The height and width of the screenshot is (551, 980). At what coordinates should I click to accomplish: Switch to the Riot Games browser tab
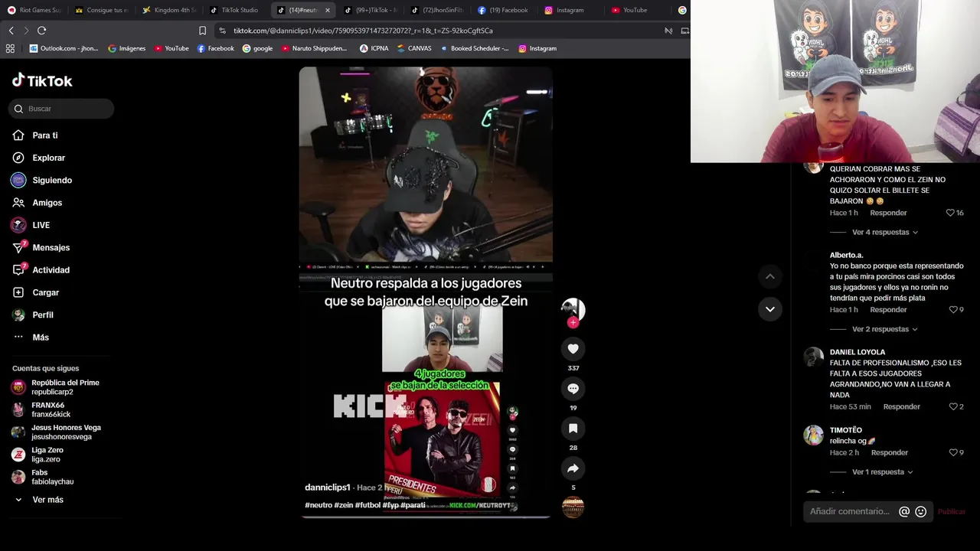34,10
